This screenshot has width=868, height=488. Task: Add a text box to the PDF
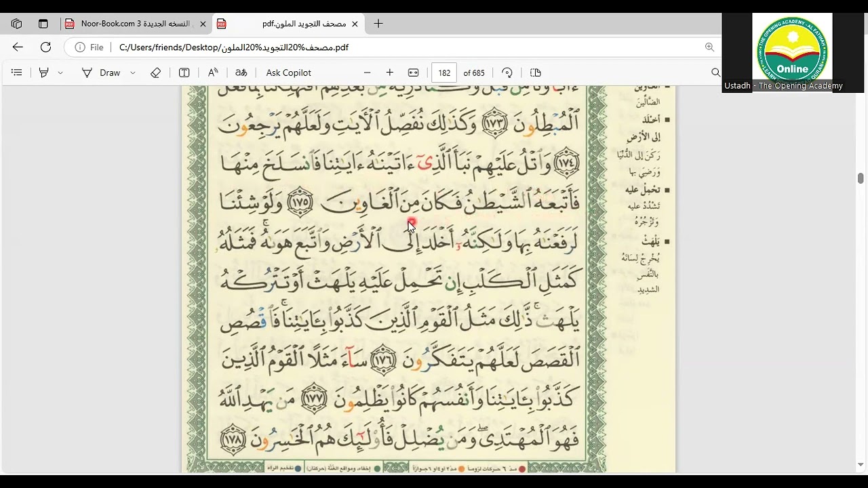[x=184, y=73]
